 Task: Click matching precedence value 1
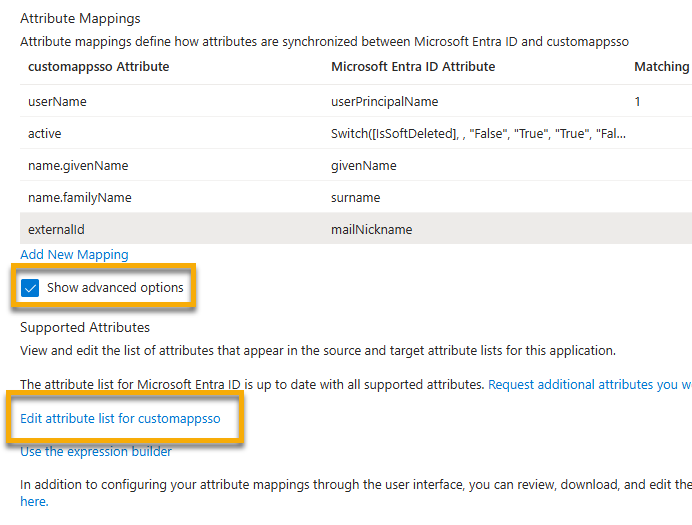point(637,101)
